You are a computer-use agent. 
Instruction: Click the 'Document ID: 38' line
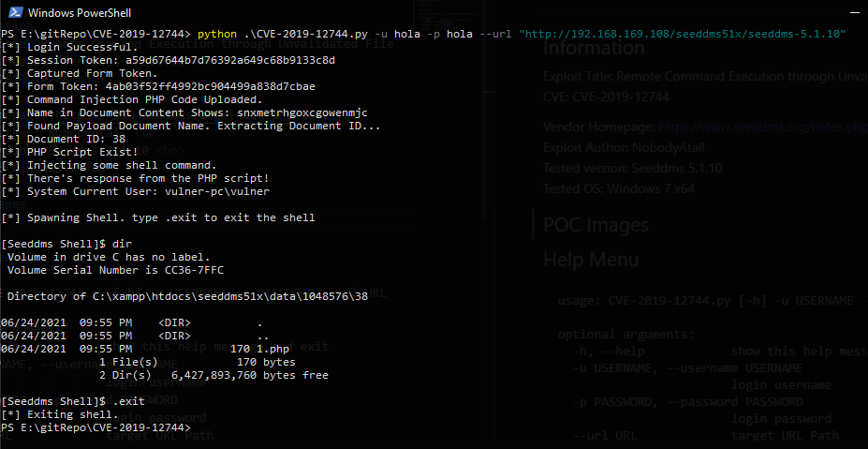coord(63,139)
